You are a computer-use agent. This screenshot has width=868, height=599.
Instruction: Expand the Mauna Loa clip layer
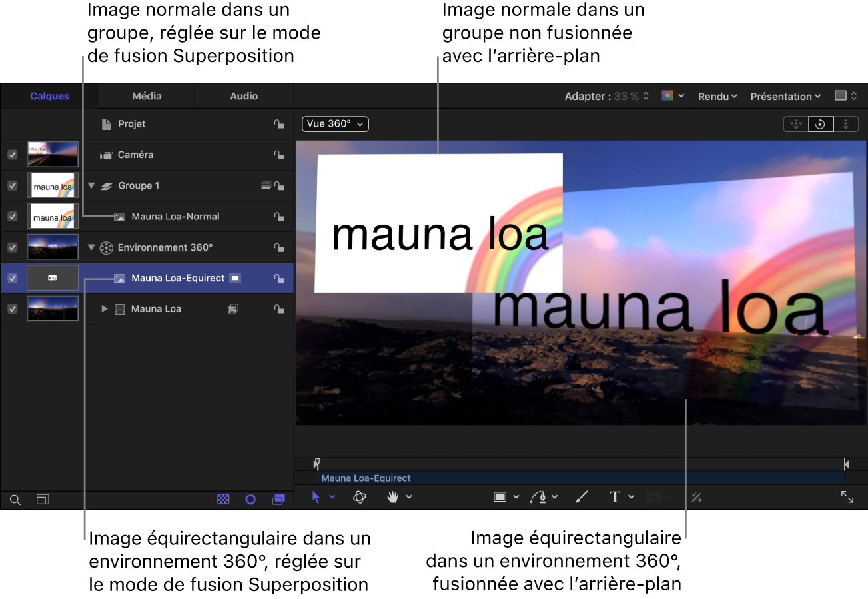click(x=105, y=309)
